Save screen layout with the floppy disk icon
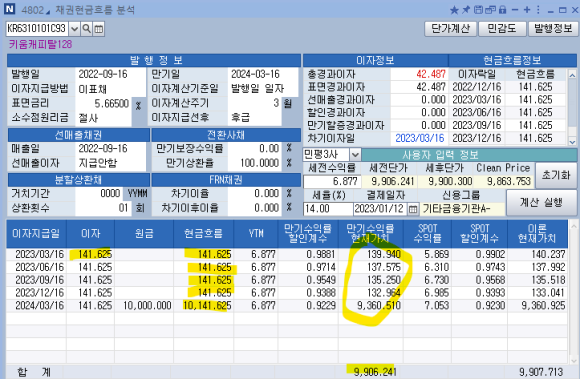 (x=478, y=10)
